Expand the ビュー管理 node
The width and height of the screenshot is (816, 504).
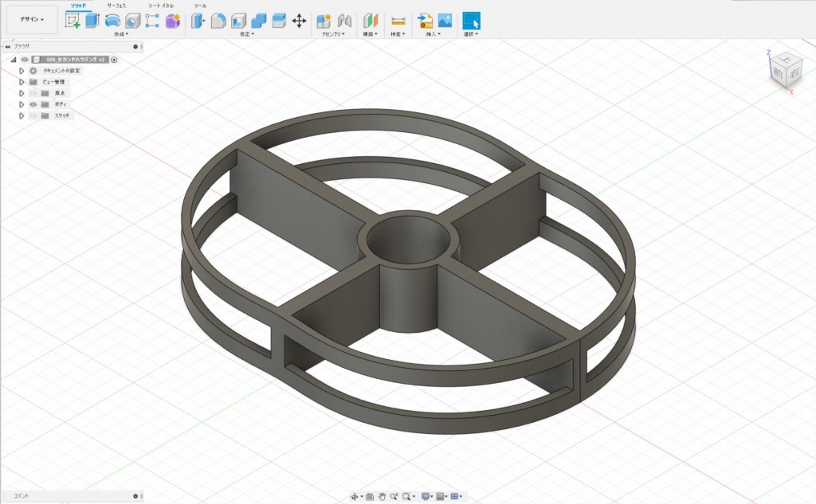22,82
